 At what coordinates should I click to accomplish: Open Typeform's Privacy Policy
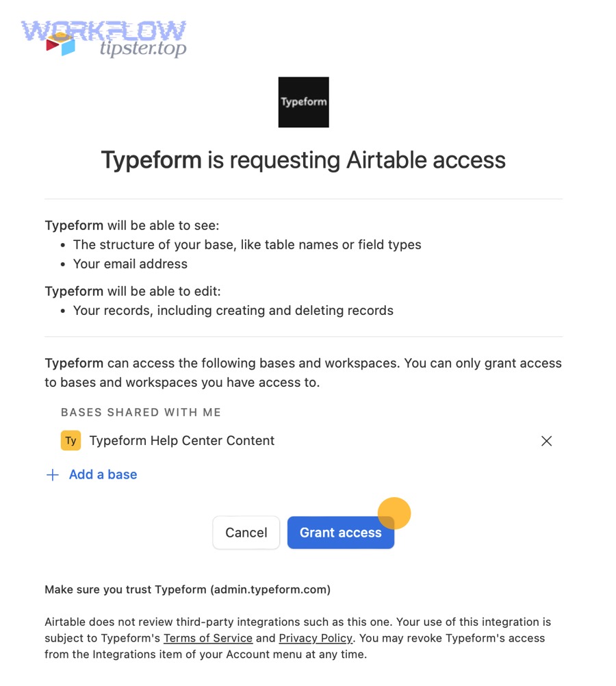316,638
